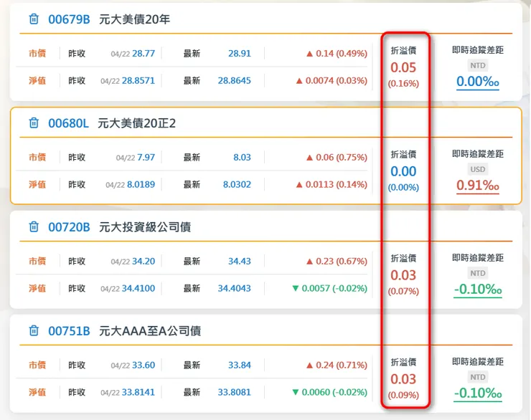Click the NAV change 0.0113 (0.14%)

(332, 184)
